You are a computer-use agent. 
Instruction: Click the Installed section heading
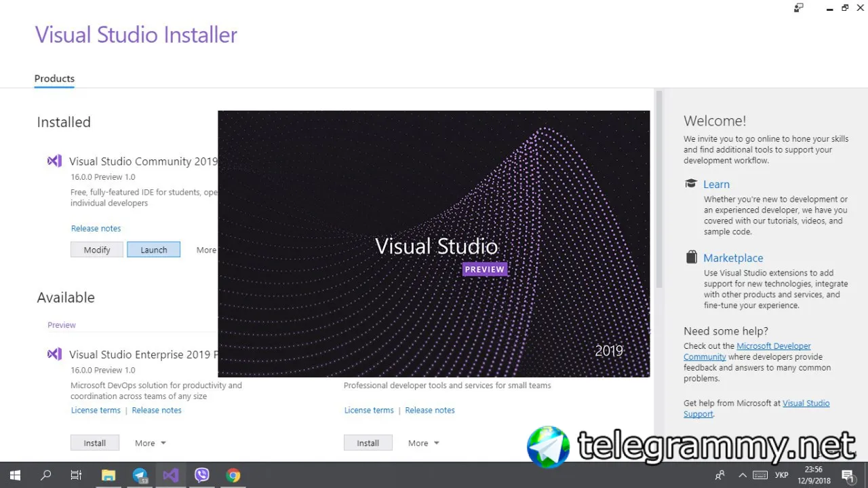click(64, 122)
